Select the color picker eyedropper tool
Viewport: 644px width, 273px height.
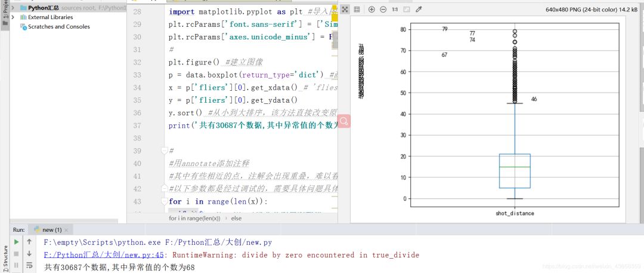click(x=419, y=10)
